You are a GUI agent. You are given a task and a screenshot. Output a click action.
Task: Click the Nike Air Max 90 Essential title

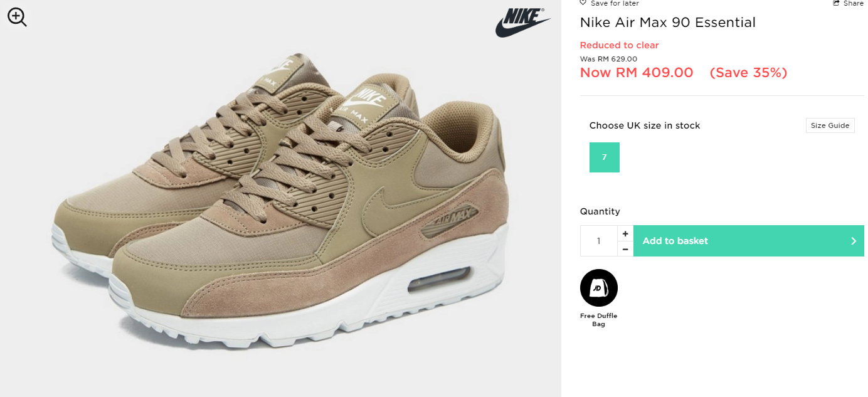point(668,23)
